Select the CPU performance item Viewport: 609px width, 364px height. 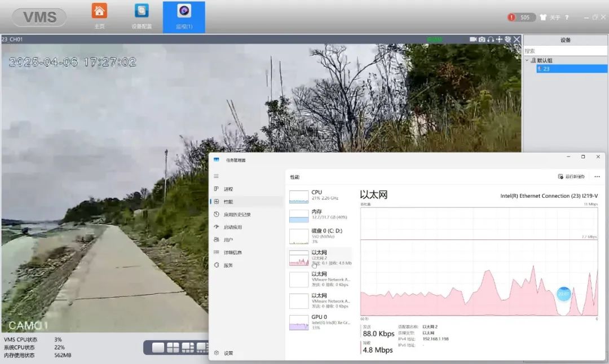point(320,196)
